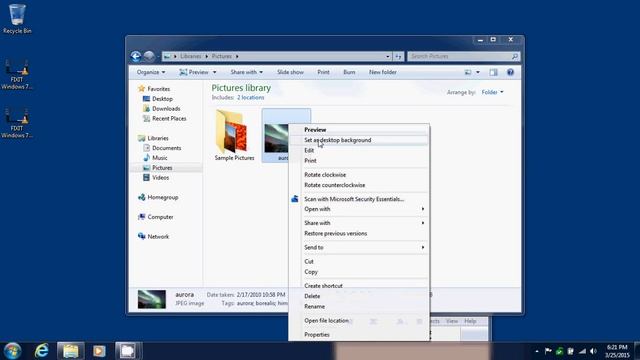Click the network signal tray icon
This screenshot has width=640, height=360.
tap(582, 351)
